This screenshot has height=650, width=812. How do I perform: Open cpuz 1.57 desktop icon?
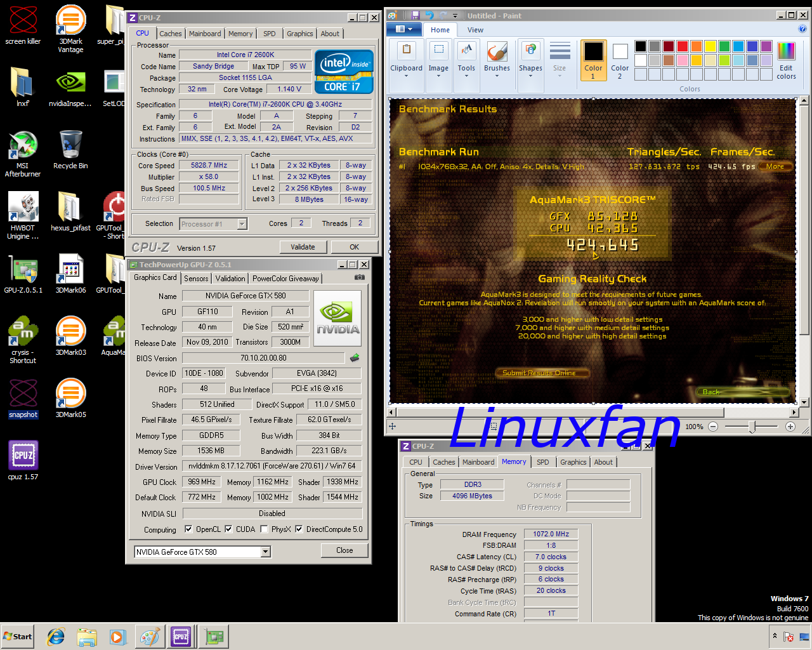click(23, 461)
